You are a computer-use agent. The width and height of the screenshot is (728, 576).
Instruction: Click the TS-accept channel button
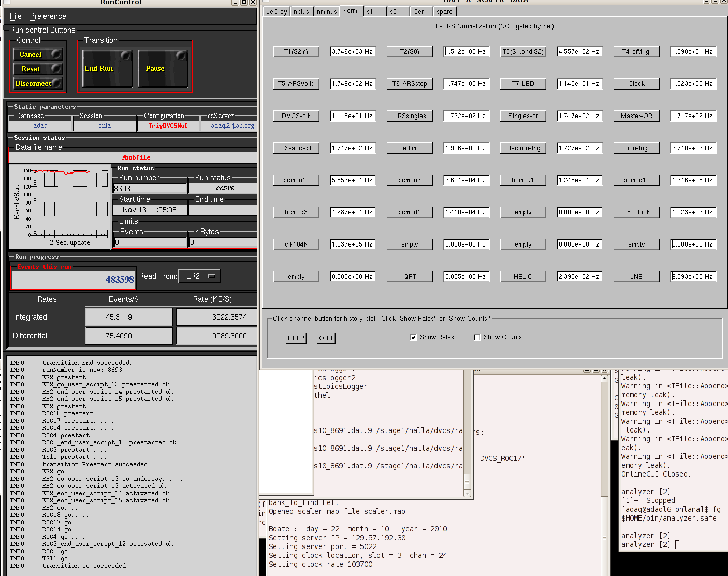[x=296, y=148]
